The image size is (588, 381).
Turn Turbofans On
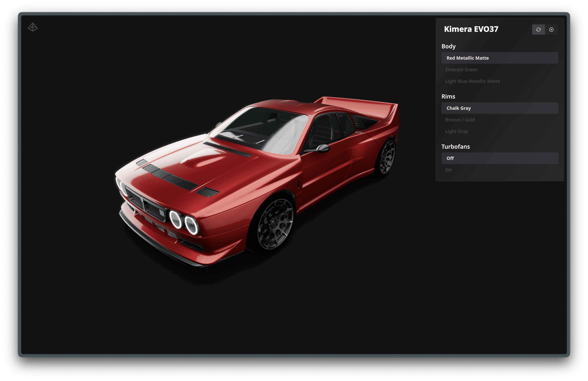(448, 170)
